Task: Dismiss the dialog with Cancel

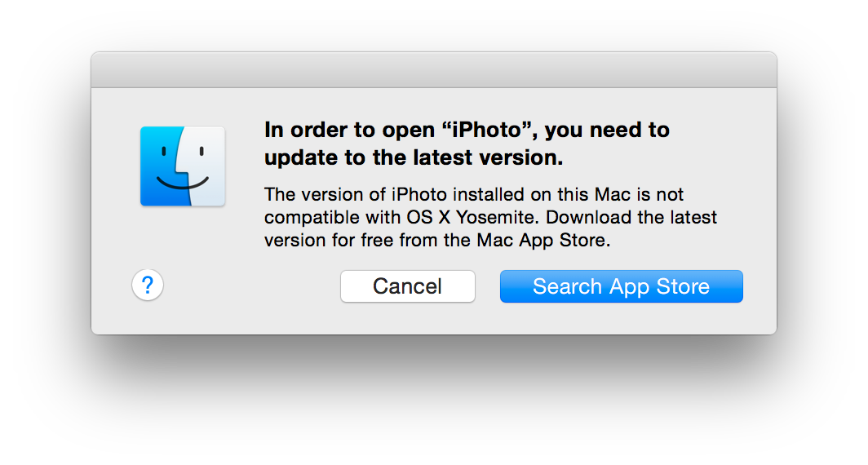Action: point(407,286)
